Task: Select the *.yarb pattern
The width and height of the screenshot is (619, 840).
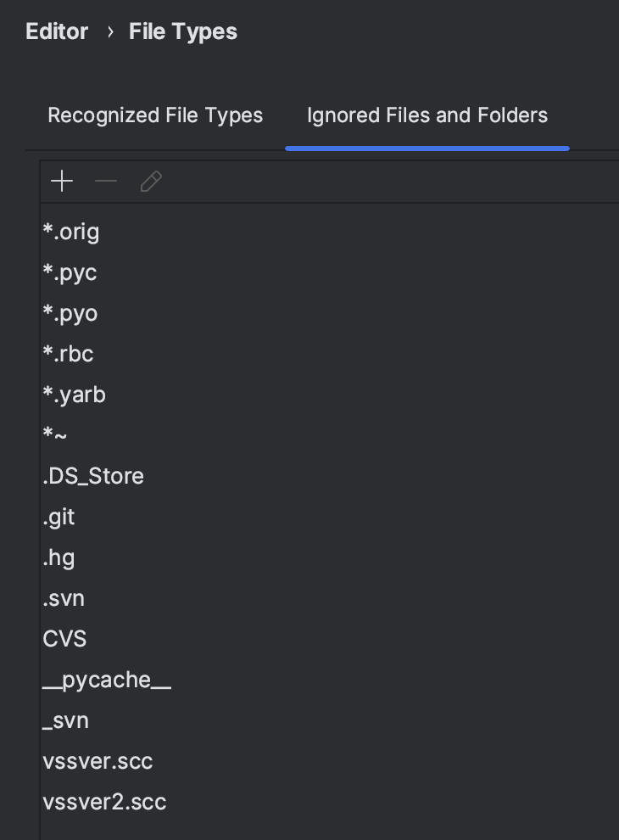Action: point(74,395)
